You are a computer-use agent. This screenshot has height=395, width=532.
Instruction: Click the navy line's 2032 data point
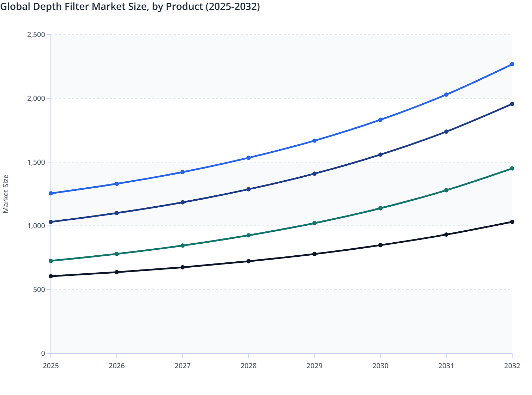[x=512, y=104]
